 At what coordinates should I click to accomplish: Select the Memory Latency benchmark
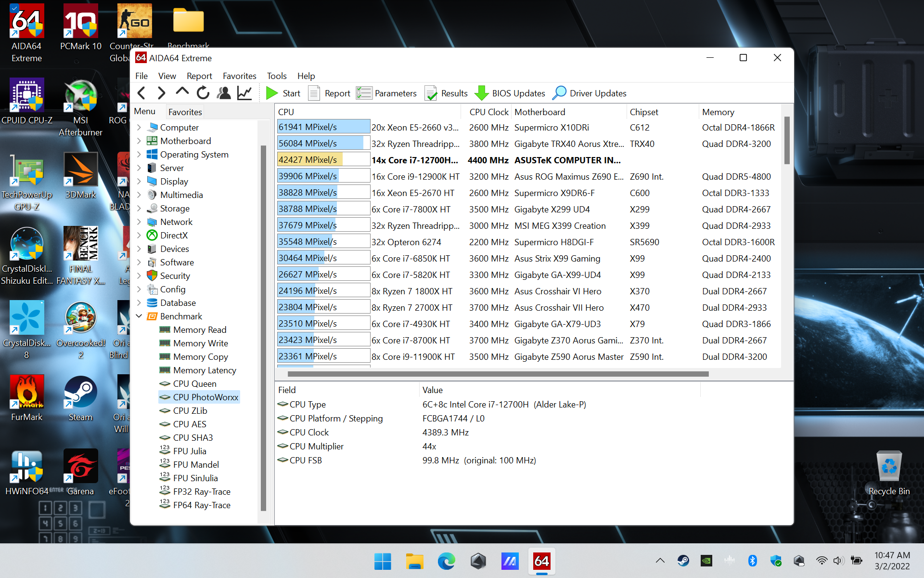[x=205, y=370]
